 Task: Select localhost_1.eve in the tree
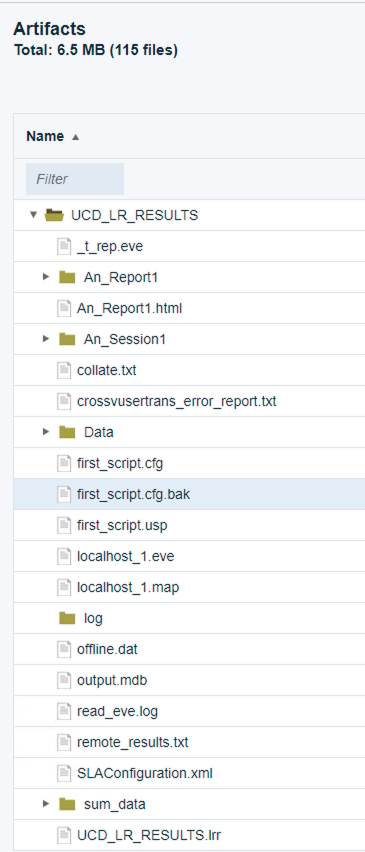pos(125,556)
